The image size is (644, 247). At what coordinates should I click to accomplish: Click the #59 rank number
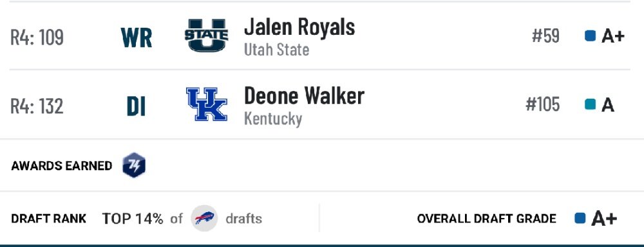(545, 36)
